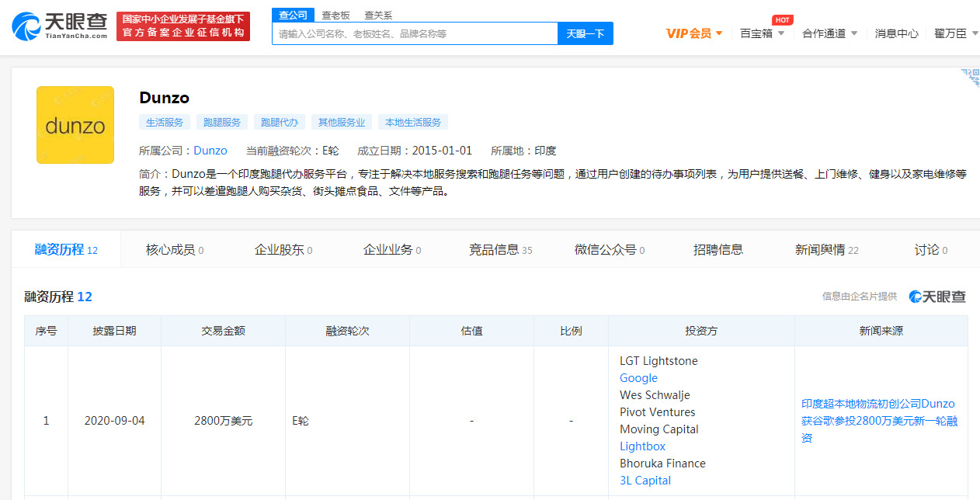This screenshot has width=980, height=500.
Task: Click the 其他服务业 tag
Action: [342, 122]
